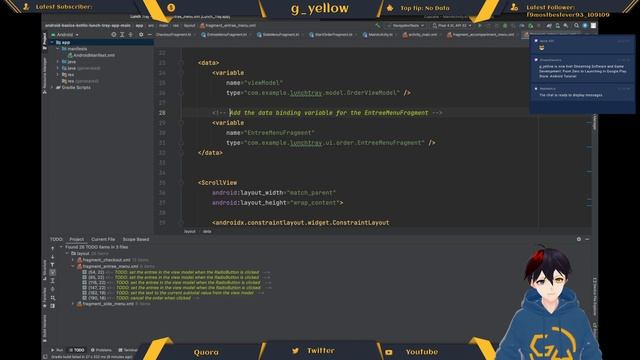The width and height of the screenshot is (640, 360).
Task: Click the group by packages icon in TODO sidebar
Action: click(53, 298)
